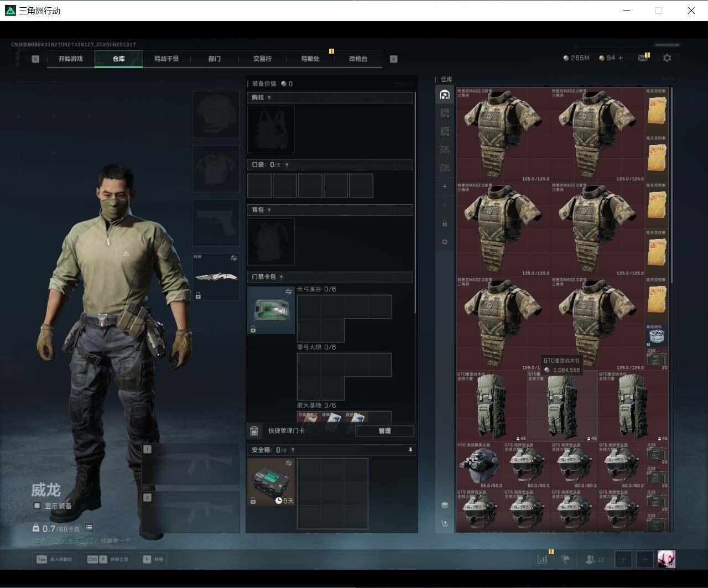Screen dimensions: 708x588
Task: Open the mail envelope icon
Action: coord(642,58)
